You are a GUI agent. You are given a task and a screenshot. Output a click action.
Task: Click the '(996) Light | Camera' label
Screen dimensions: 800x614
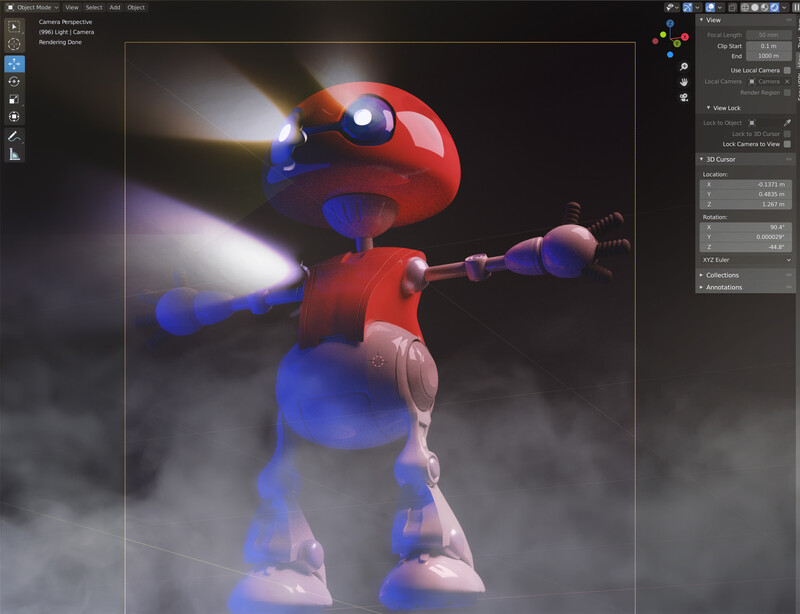point(66,32)
